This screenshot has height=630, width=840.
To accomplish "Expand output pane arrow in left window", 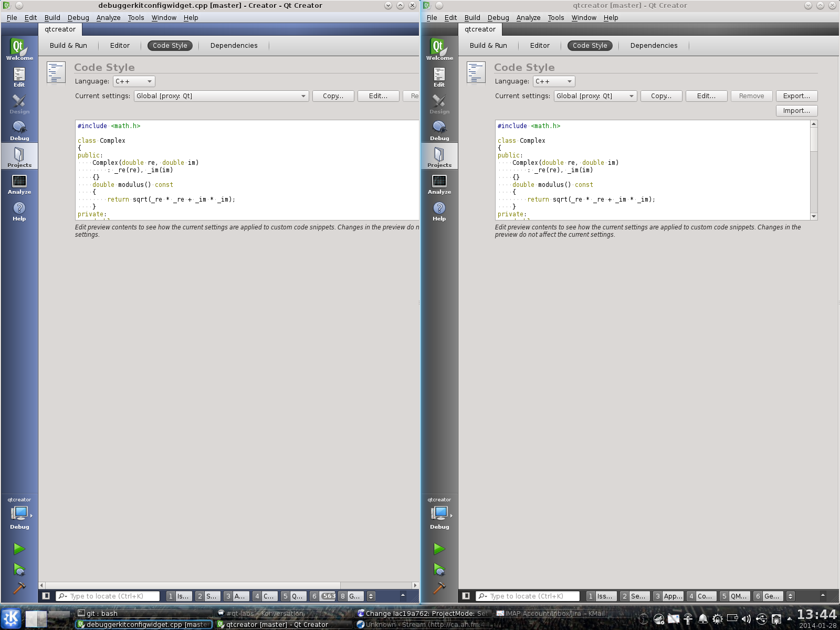I will (403, 595).
